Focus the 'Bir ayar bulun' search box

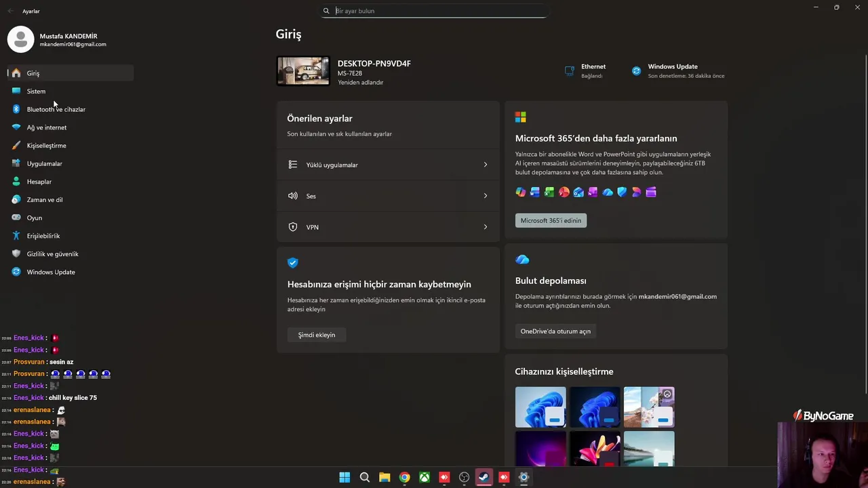click(434, 11)
